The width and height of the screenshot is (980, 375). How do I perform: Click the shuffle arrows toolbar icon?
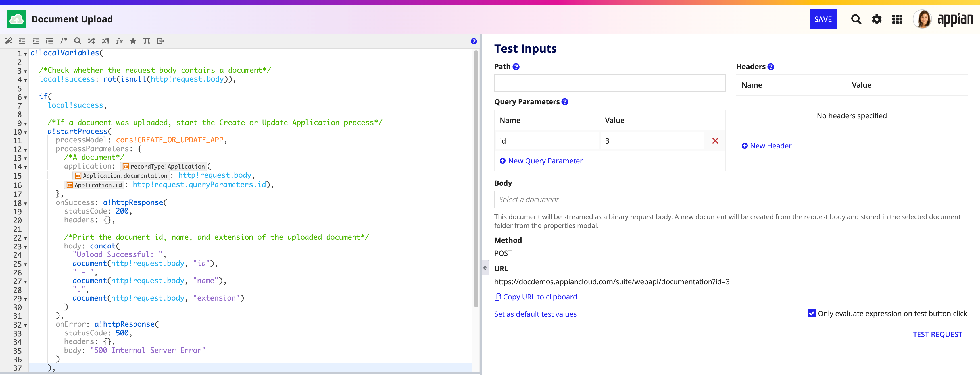click(x=91, y=41)
